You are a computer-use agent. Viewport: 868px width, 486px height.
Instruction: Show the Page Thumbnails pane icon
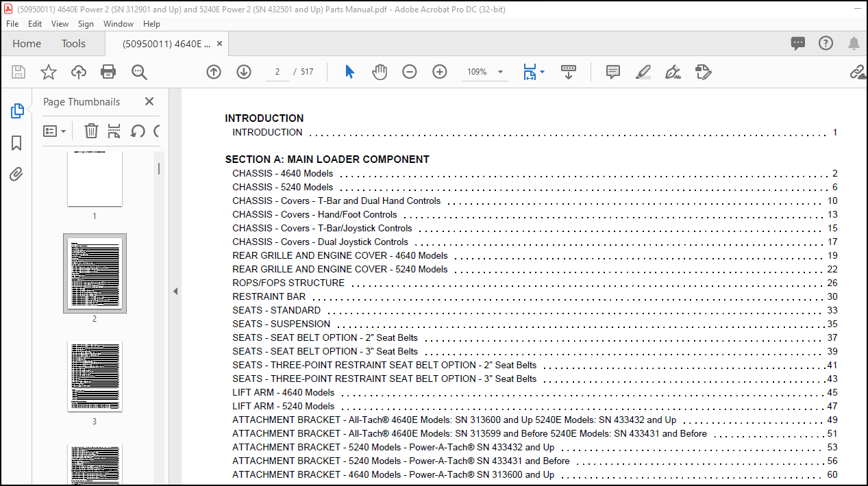pyautogui.click(x=17, y=111)
